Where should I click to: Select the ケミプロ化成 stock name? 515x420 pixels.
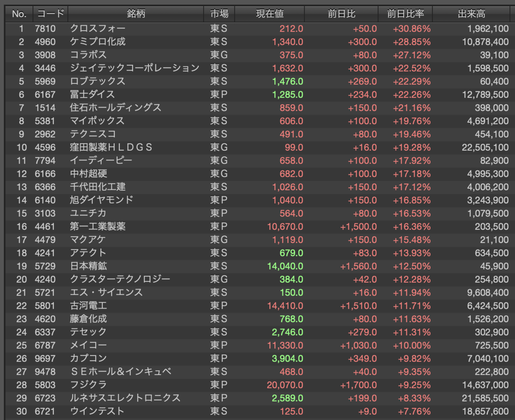pyautogui.click(x=98, y=42)
